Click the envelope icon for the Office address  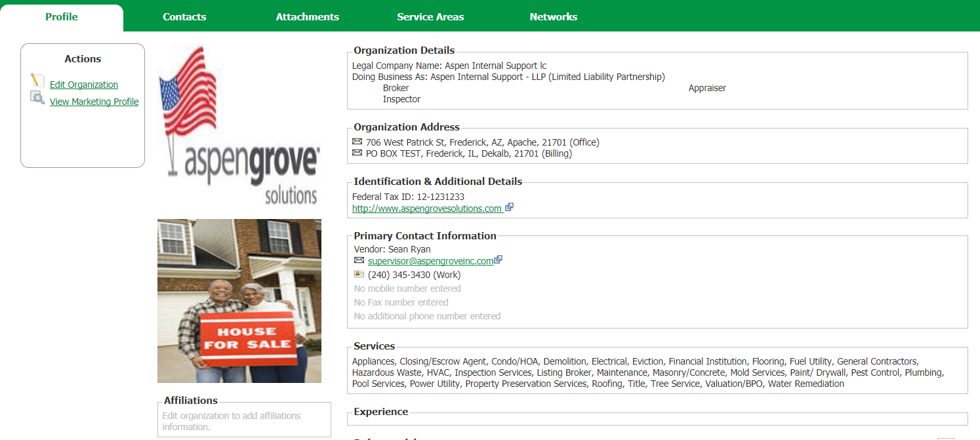[357, 142]
